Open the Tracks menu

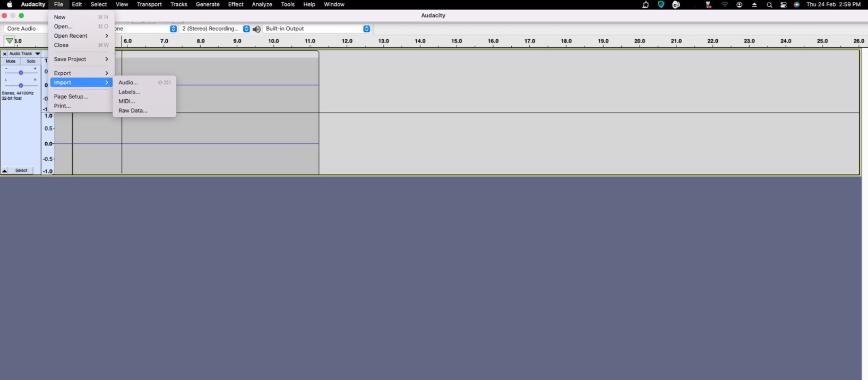tap(178, 5)
